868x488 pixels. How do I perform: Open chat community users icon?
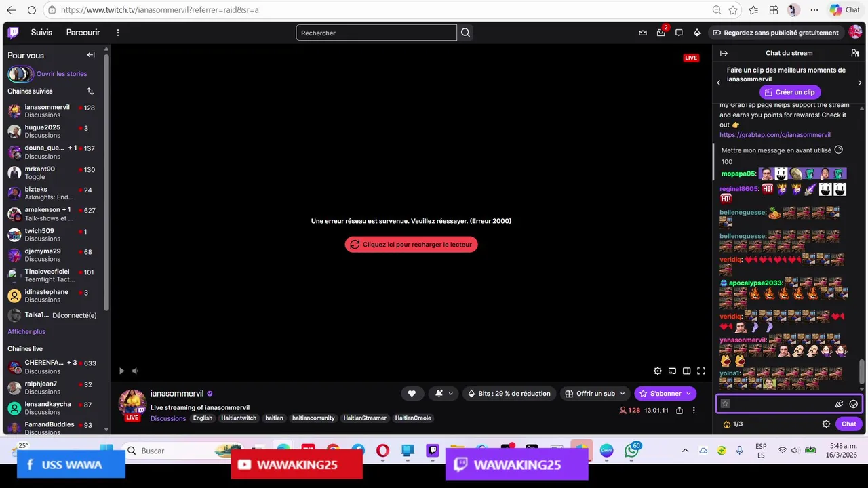(855, 53)
